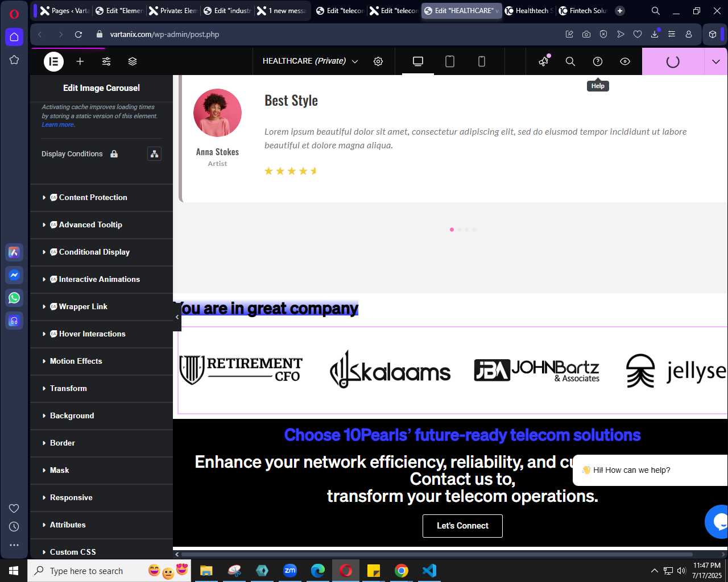This screenshot has height=582, width=728.
Task: Click the Elementor logo menu icon
Action: pos(54,61)
